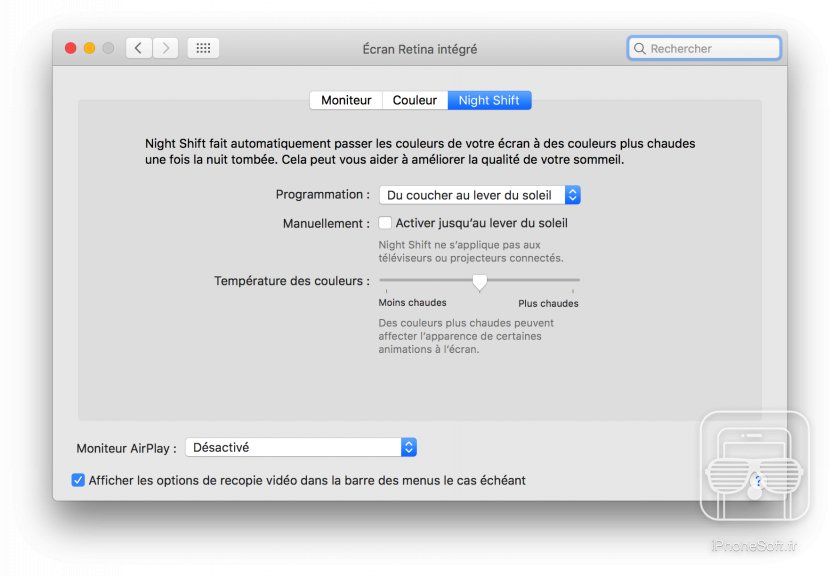Click the 'Plus chaudes' slider label
The image size is (840, 576).
(548, 303)
